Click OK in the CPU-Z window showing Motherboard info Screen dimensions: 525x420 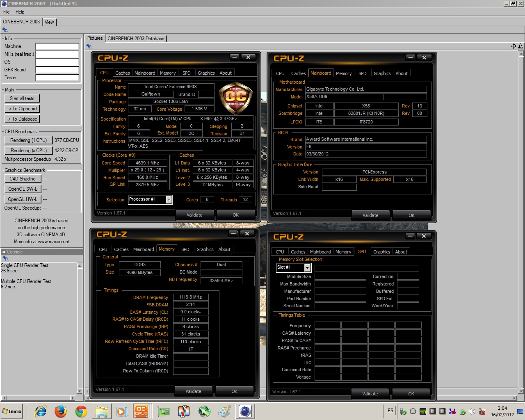tap(411, 215)
